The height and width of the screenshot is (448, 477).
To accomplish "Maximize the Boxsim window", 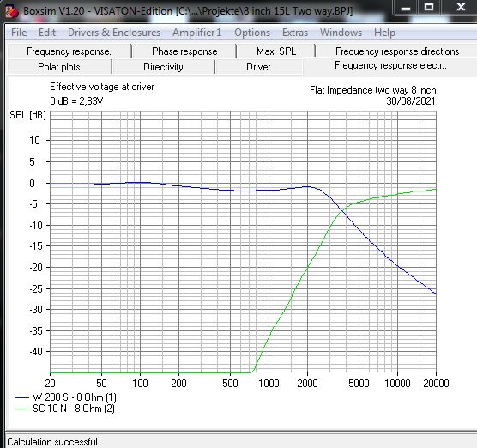I will click(x=429, y=7).
